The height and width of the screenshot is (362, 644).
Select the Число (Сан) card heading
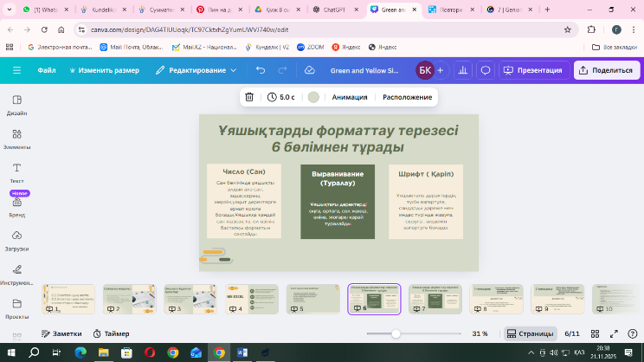[244, 171]
